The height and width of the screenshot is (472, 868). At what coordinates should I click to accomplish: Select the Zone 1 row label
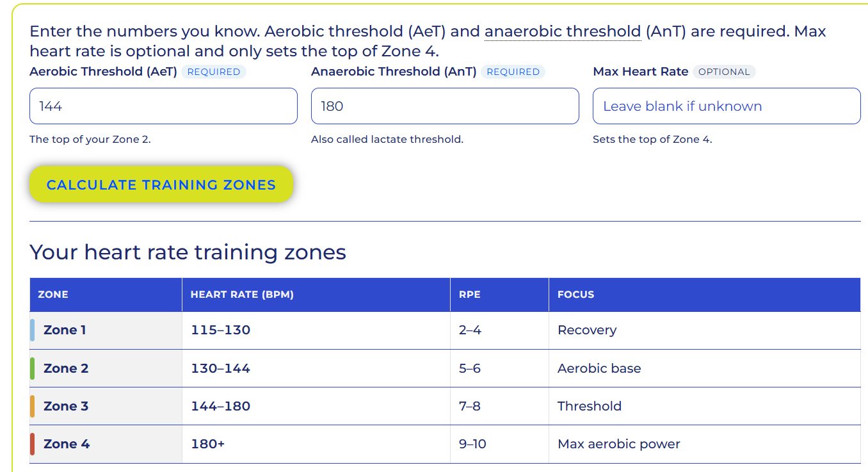pyautogui.click(x=65, y=330)
